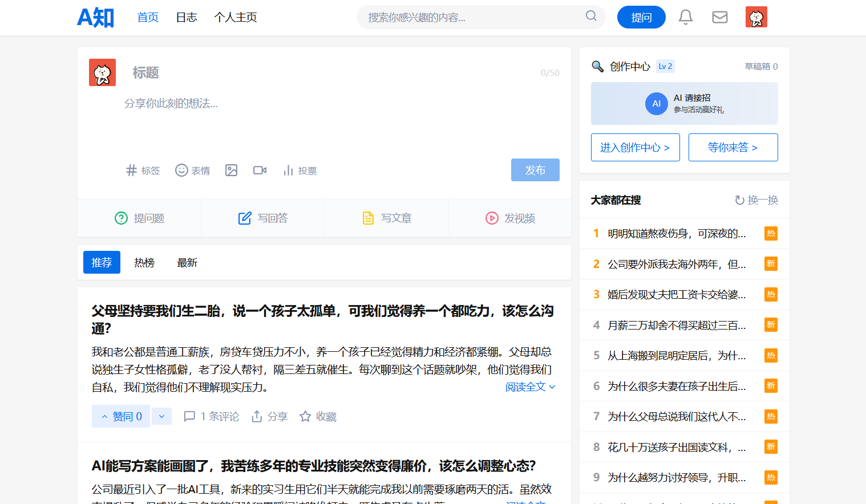Screen dimensions: 866x504
Task: Upvote the first post with 赞同
Action: (x=121, y=417)
